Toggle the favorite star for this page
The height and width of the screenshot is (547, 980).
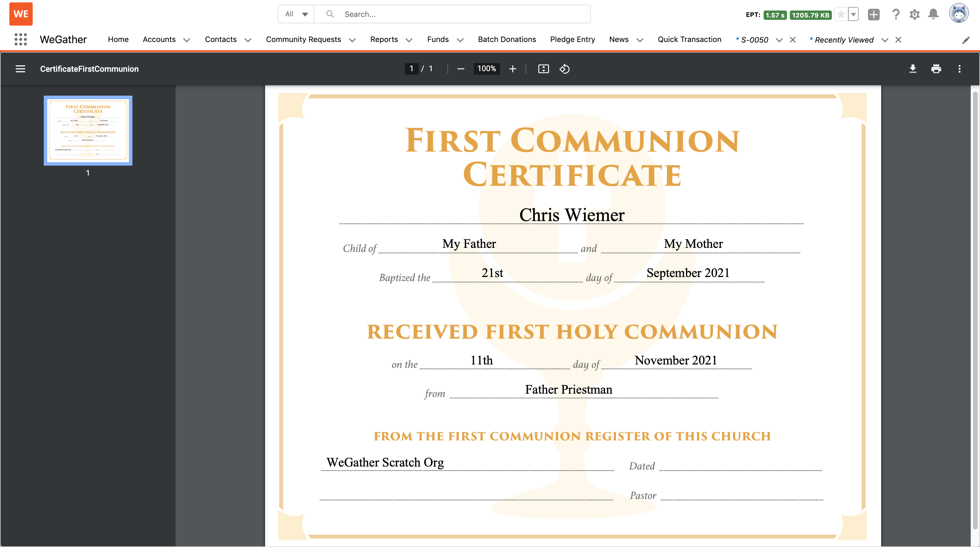(x=841, y=15)
